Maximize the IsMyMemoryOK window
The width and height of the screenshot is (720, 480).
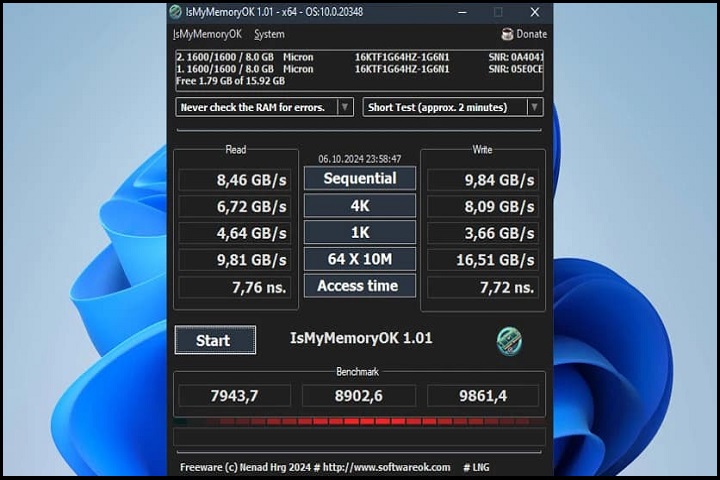[x=498, y=12]
